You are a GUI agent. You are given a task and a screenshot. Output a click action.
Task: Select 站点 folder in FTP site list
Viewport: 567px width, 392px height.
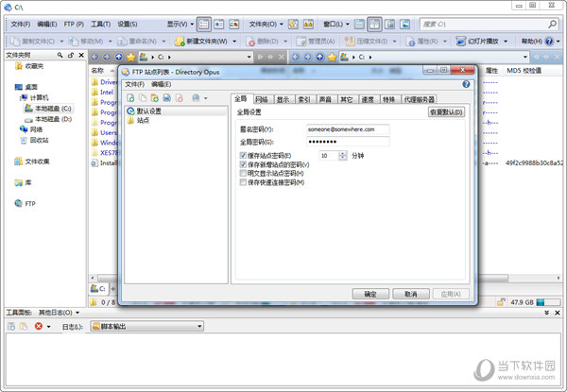tap(143, 120)
